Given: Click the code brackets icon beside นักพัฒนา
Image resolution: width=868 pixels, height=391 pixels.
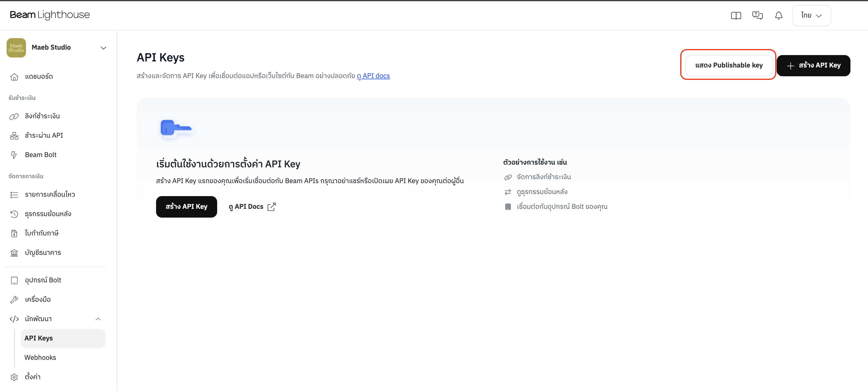Looking at the screenshot, I should pos(14,319).
